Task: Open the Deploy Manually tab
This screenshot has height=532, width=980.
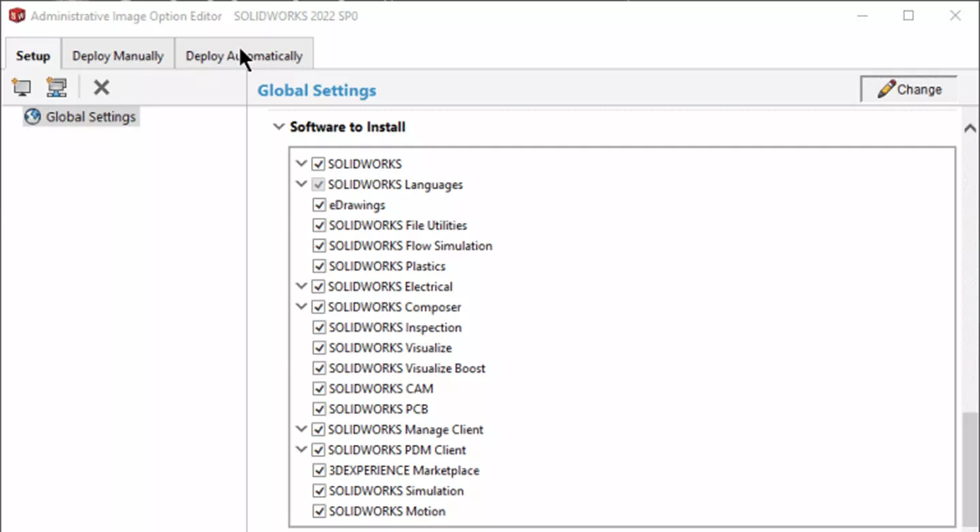Action: [118, 56]
